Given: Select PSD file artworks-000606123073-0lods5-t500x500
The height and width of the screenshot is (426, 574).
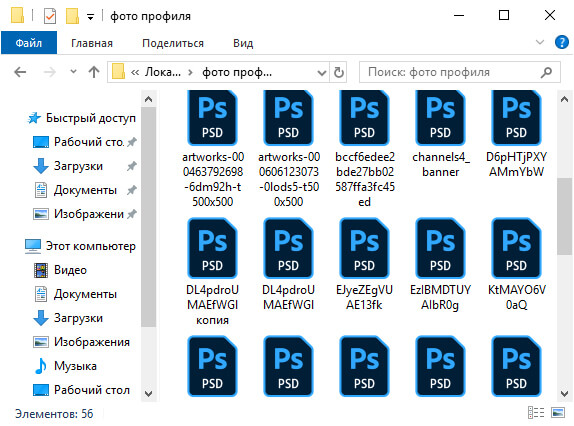Looking at the screenshot, I should [x=288, y=149].
